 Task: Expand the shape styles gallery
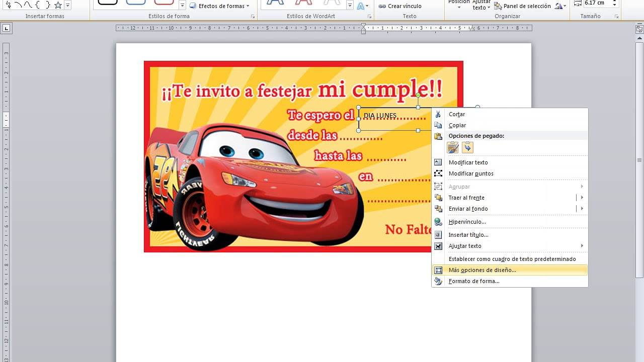coord(182,6)
